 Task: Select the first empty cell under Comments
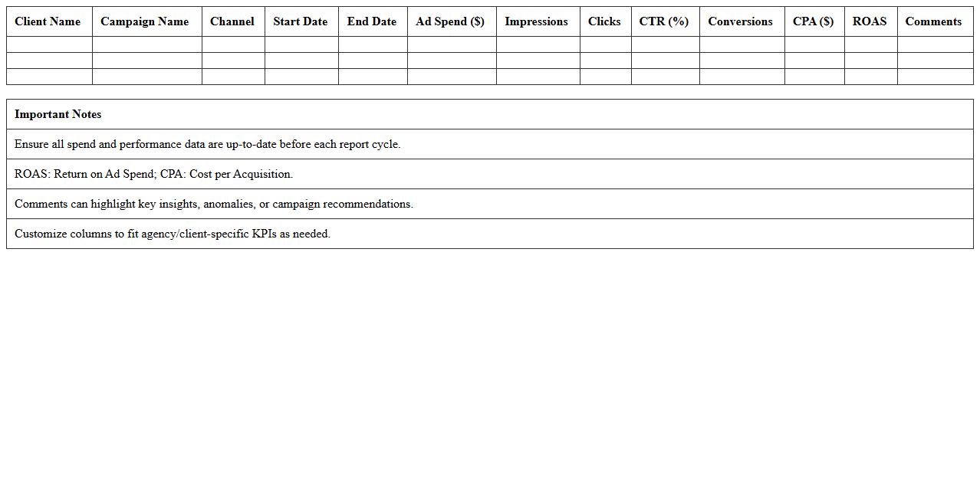click(x=934, y=44)
